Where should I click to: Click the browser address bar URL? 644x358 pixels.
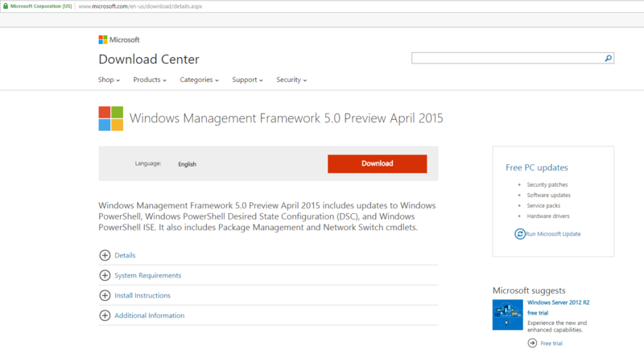[140, 6]
